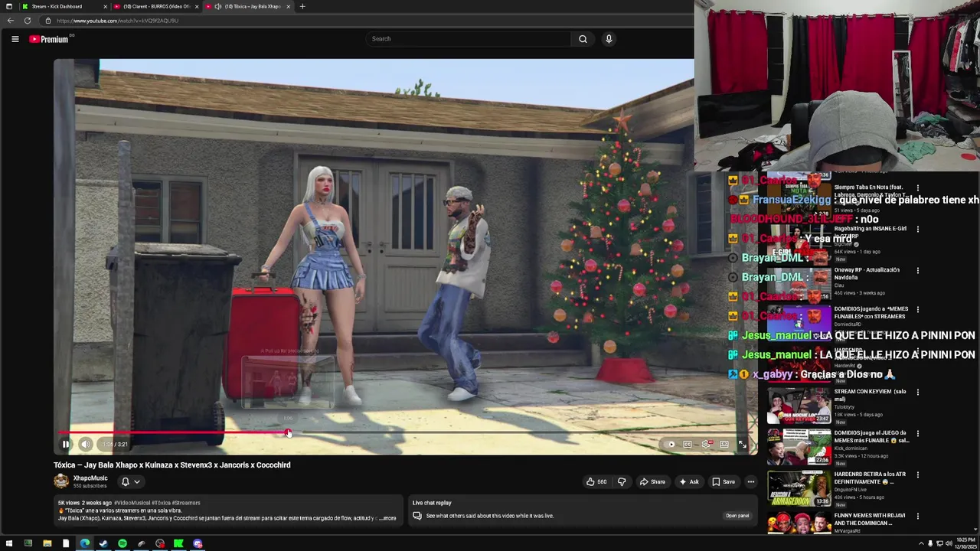Viewport: 980px width, 551px height.
Task: Switch to theater mode in player
Action: pyautogui.click(x=724, y=445)
